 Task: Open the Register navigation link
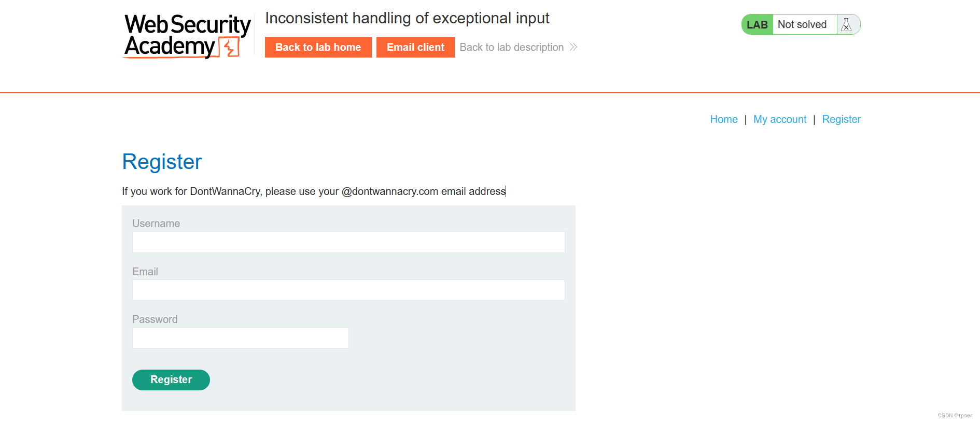click(x=841, y=119)
